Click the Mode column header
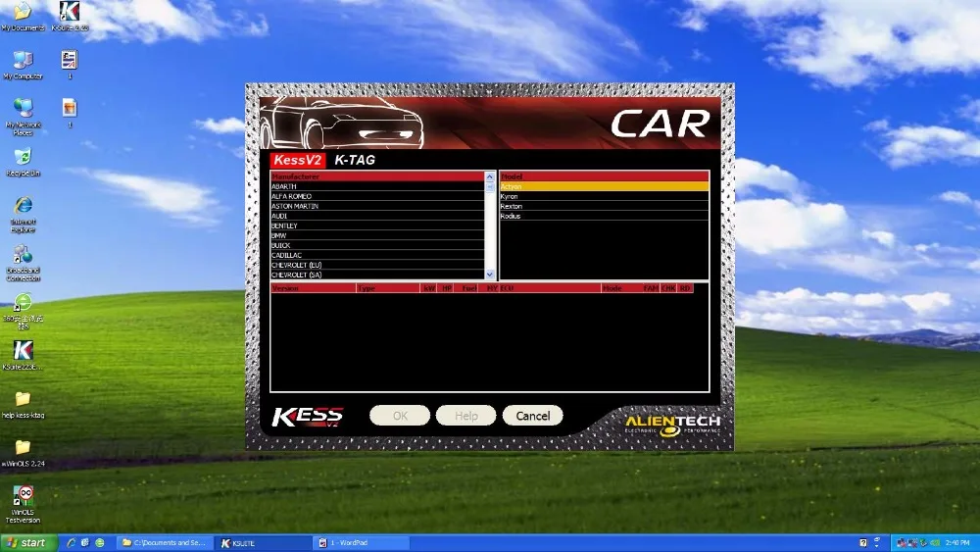 [x=621, y=288]
